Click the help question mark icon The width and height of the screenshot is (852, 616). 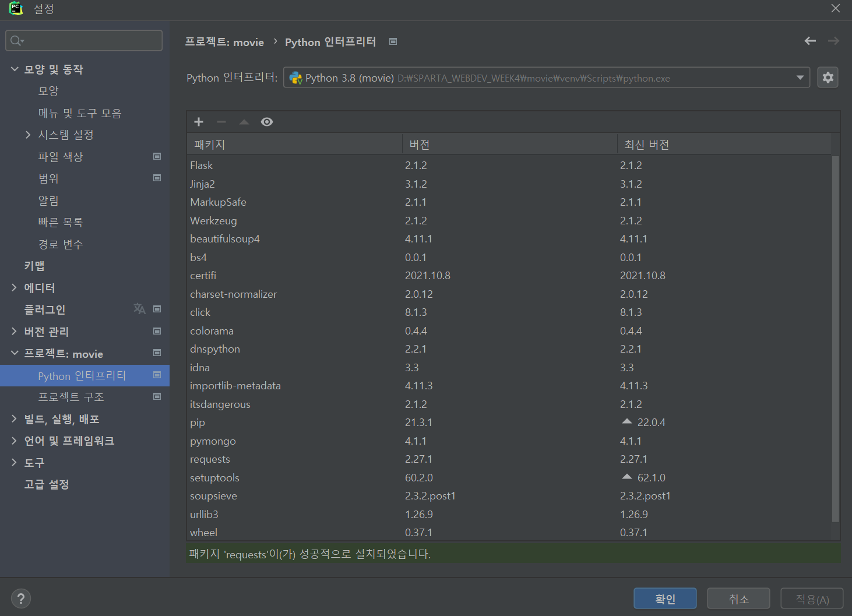[21, 599]
